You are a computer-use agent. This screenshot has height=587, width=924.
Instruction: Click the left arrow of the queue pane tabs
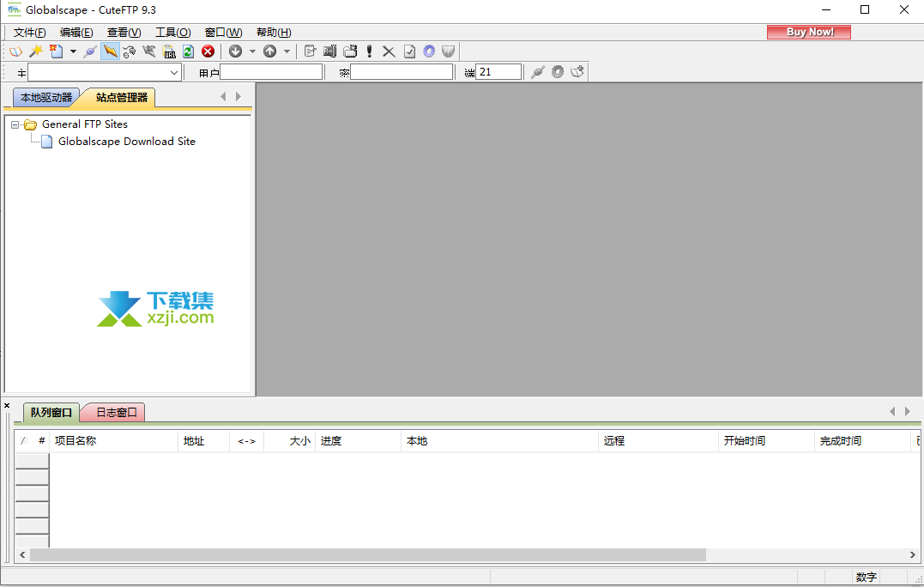click(892, 411)
